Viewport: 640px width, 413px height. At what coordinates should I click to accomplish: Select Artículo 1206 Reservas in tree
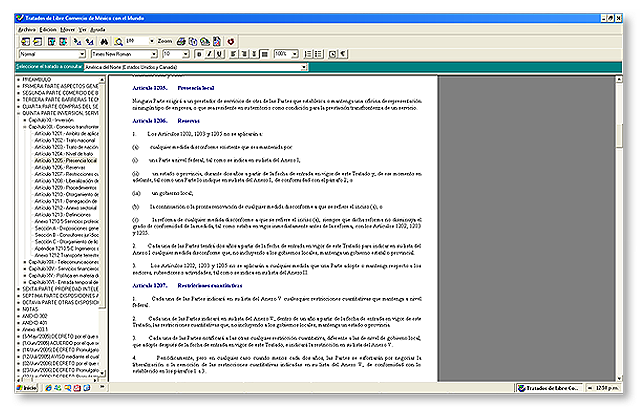(60, 167)
